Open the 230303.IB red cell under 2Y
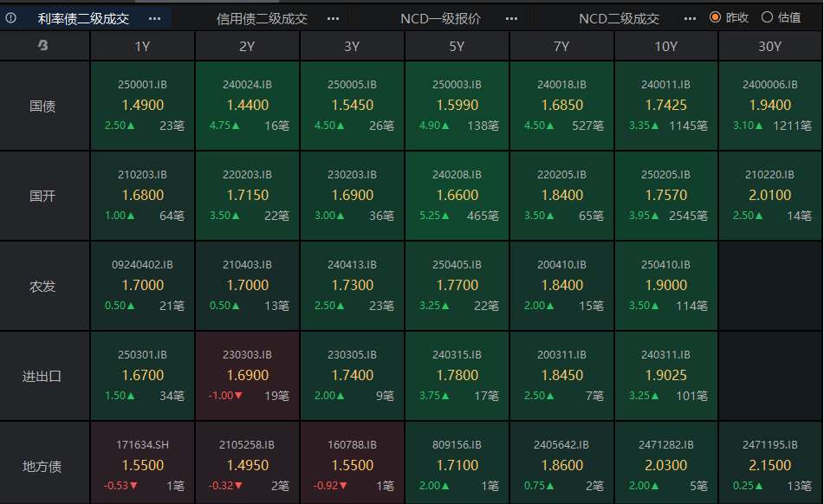 [x=247, y=376]
